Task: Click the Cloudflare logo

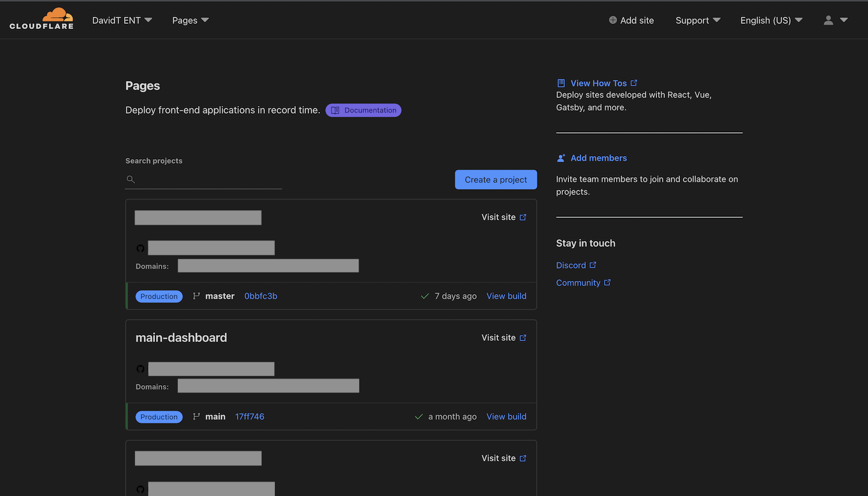Action: (x=42, y=19)
